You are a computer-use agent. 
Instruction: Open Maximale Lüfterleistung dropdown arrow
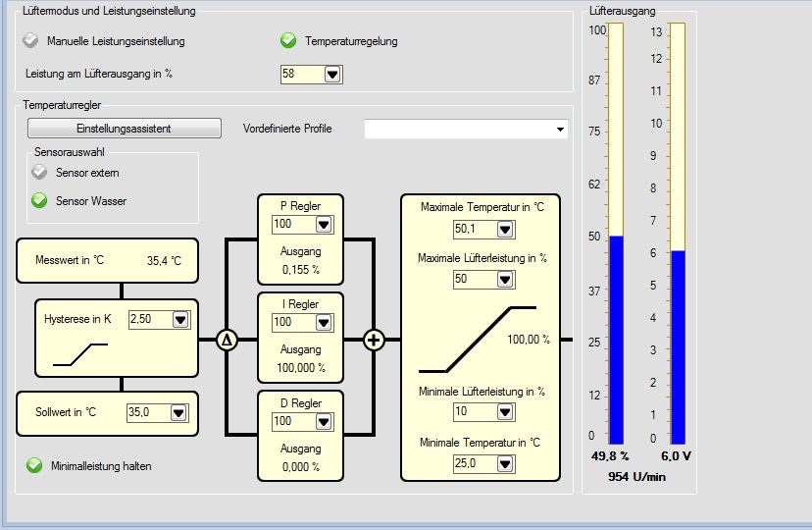[x=505, y=280]
